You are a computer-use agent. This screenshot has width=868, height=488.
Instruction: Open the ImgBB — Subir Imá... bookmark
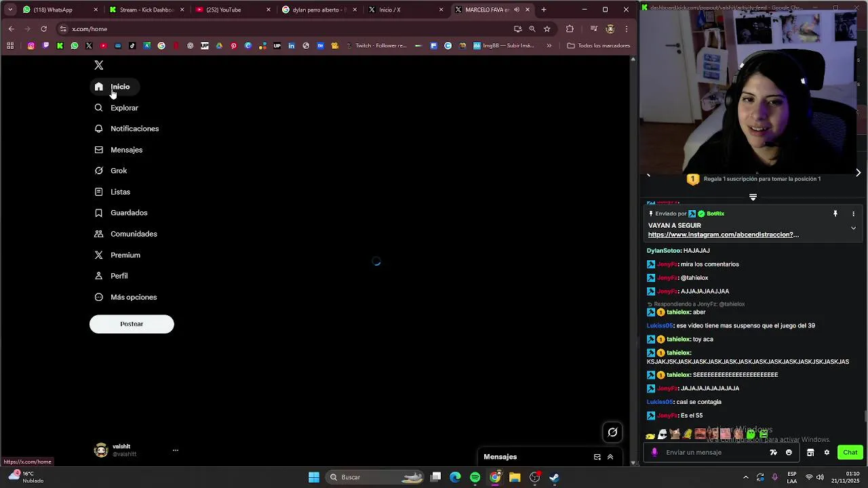coord(504,46)
